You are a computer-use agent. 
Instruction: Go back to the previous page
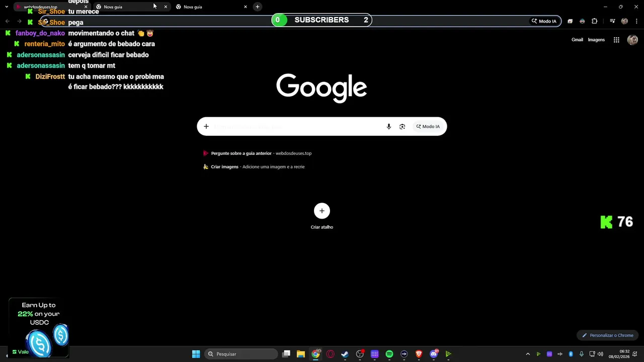pyautogui.click(x=7, y=21)
